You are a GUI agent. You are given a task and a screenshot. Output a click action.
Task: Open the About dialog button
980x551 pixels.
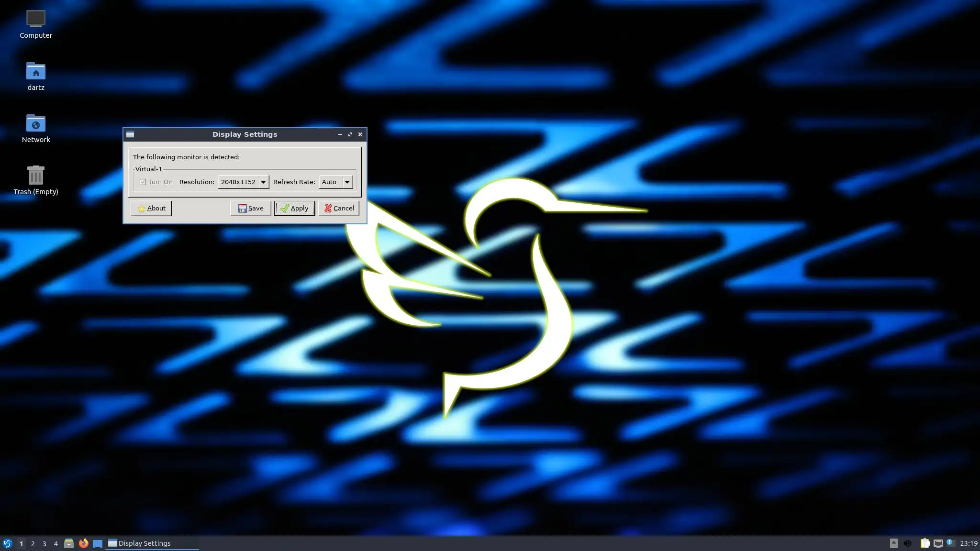[x=151, y=208]
